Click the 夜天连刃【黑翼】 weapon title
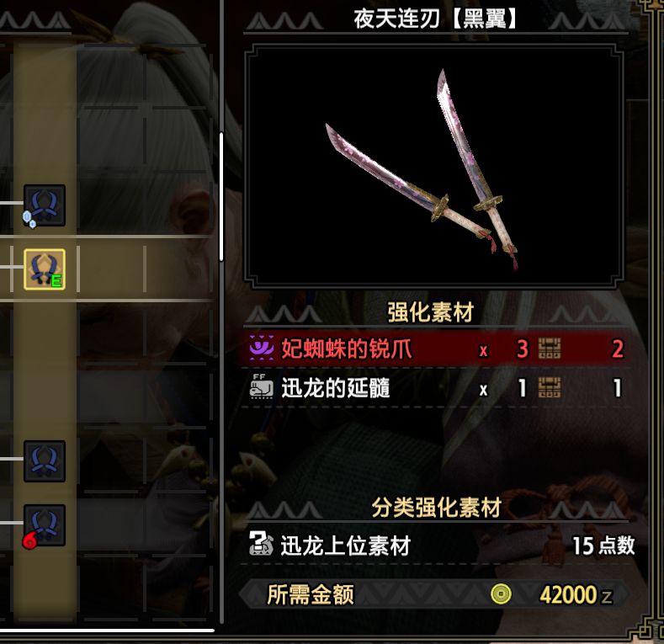Viewport: 664px width, 644px height. tap(436, 19)
